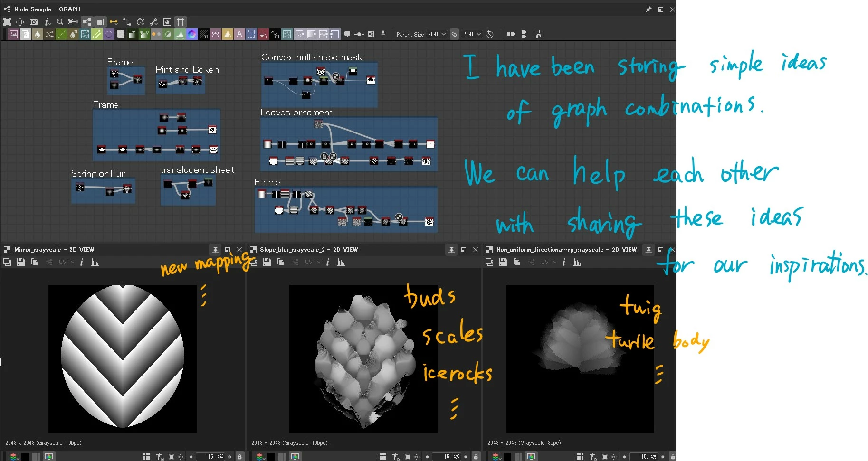Screen dimensions: 868x461
Task: Add a Uniform Color bucket node
Action: [x=263, y=34]
